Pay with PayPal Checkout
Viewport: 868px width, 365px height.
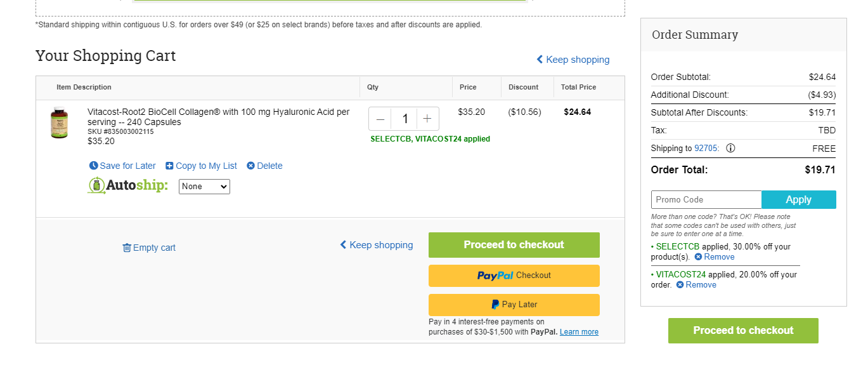point(514,275)
